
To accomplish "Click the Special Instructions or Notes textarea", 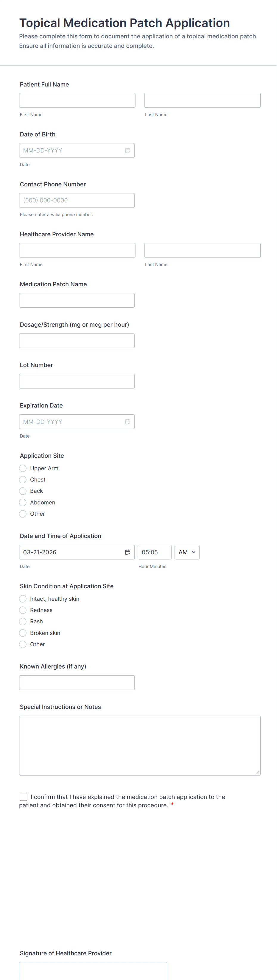I will 139,745.
